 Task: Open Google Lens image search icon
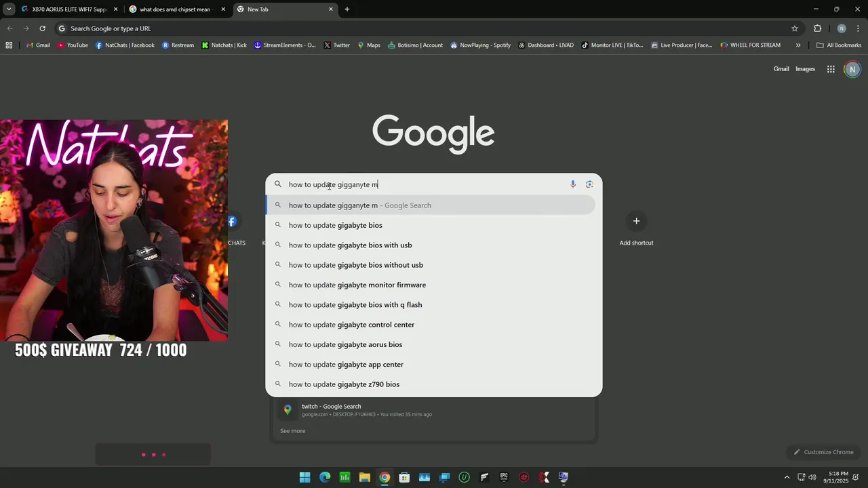point(589,184)
